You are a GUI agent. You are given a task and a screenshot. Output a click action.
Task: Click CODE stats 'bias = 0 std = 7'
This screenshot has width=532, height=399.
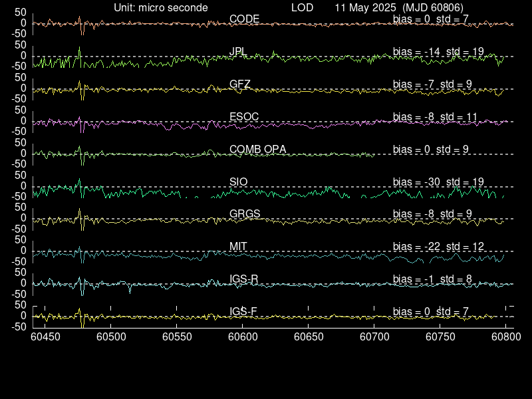[431, 19]
